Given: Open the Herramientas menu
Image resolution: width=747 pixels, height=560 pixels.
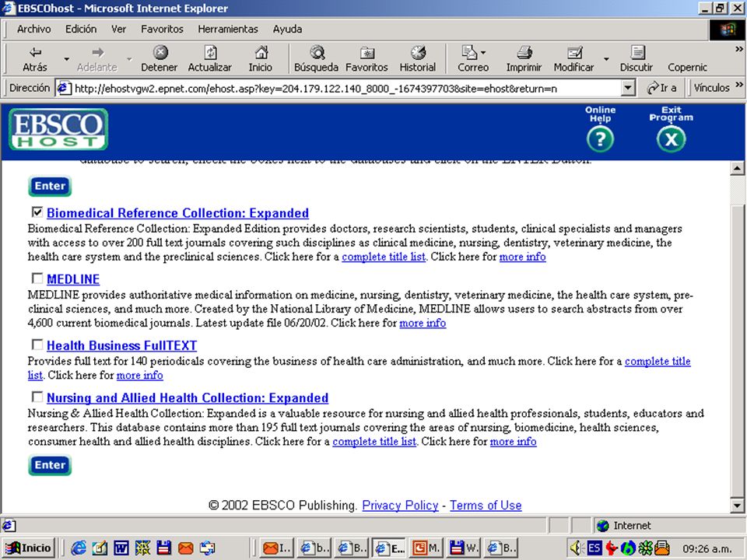Looking at the screenshot, I should [228, 29].
